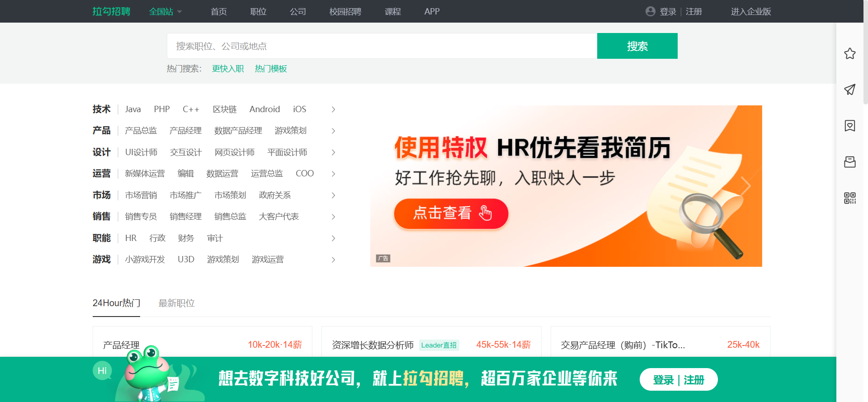The width and height of the screenshot is (868, 402).
Task: Click the Leader直招 tag
Action: click(439, 345)
